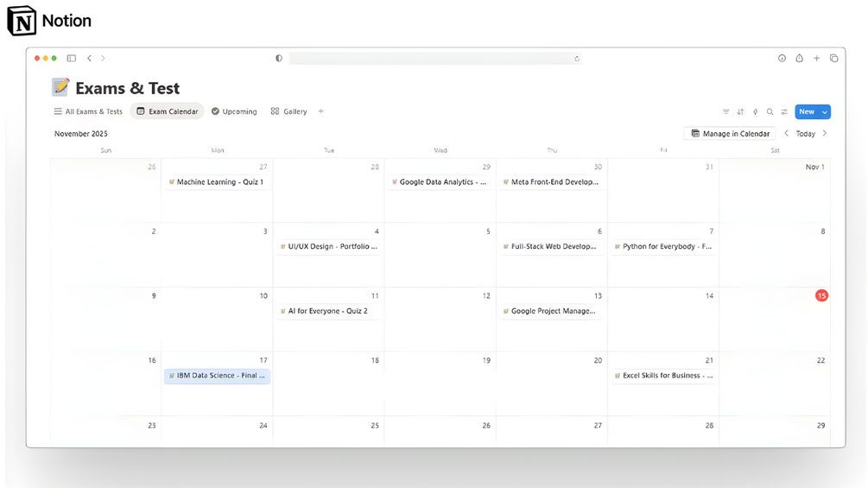Go back with browser back arrow

coord(89,58)
